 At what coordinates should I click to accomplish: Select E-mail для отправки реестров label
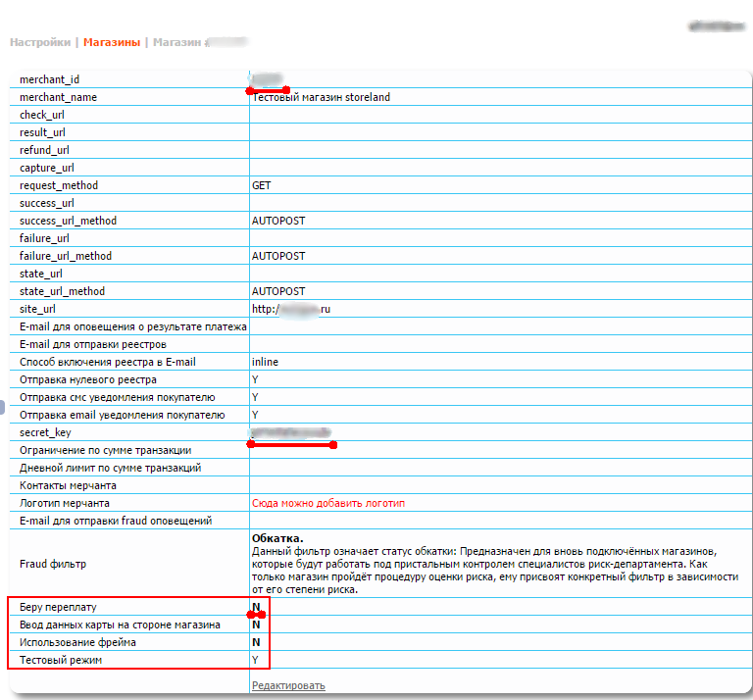93,344
